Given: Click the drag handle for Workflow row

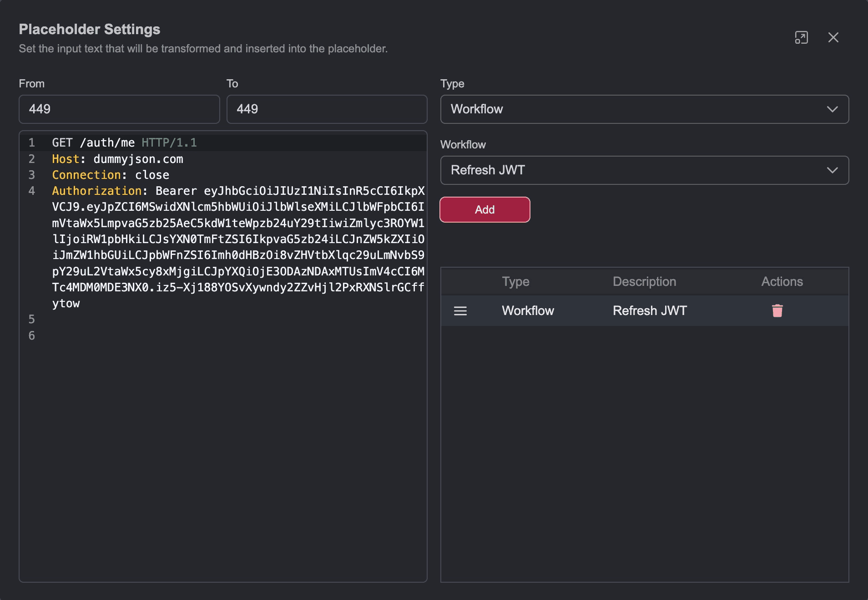Looking at the screenshot, I should (460, 311).
